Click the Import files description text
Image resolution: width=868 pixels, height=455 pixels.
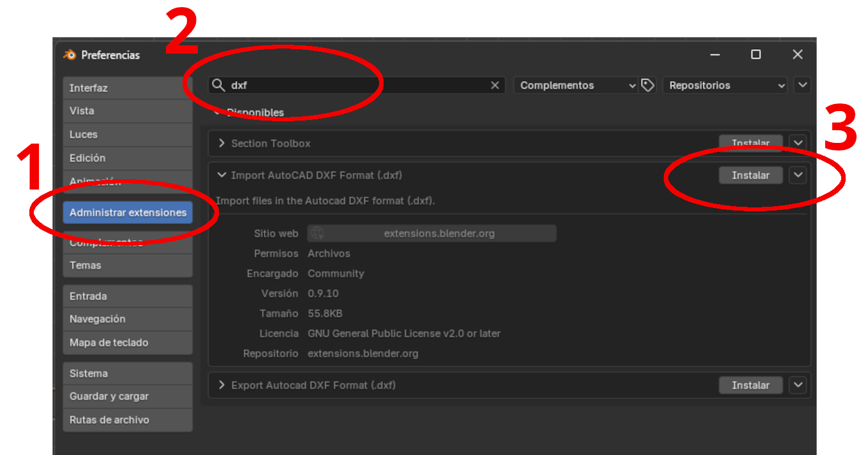[325, 200]
